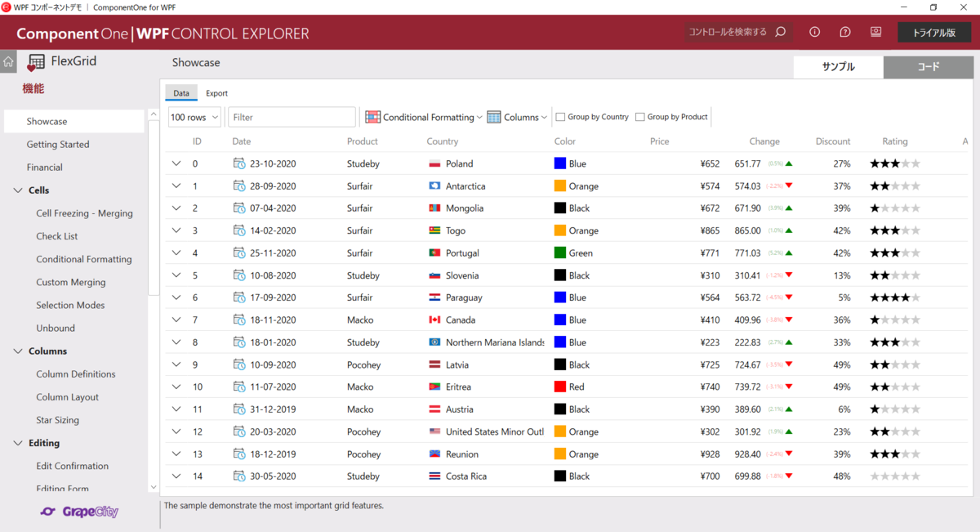Click the Filter input field
Viewport: 980px width, 532px height.
[292, 117]
